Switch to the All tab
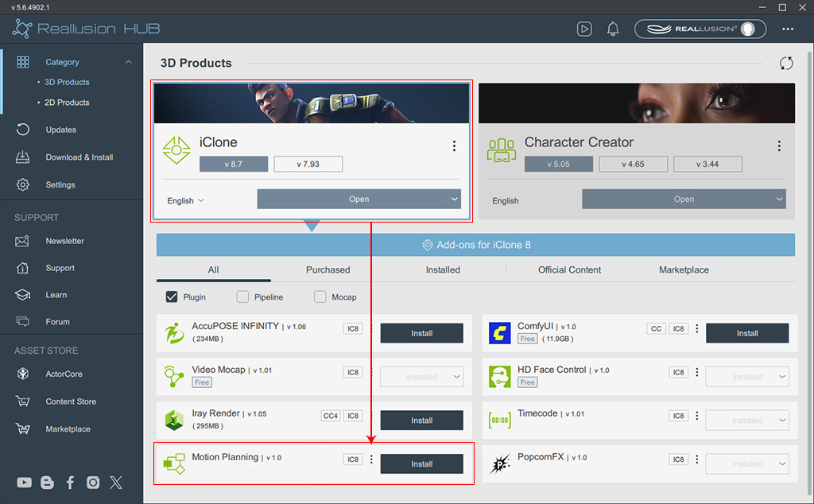Viewport: 814px width, 504px height. [x=213, y=270]
